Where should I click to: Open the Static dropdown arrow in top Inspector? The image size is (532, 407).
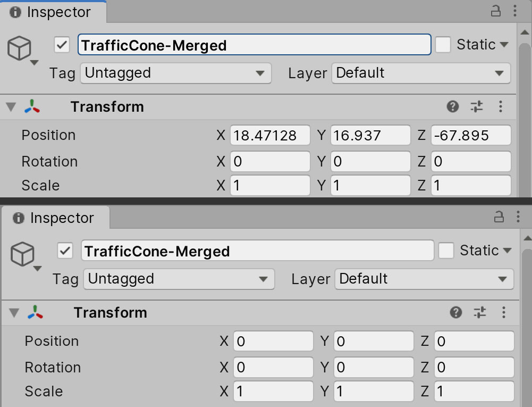(x=504, y=45)
